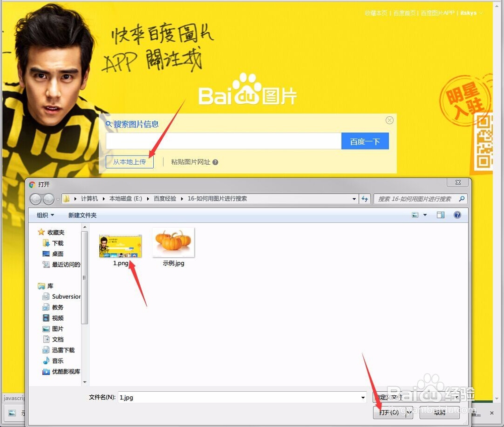Click the 百度一下 search button
This screenshot has height=427, width=504.
[365, 141]
